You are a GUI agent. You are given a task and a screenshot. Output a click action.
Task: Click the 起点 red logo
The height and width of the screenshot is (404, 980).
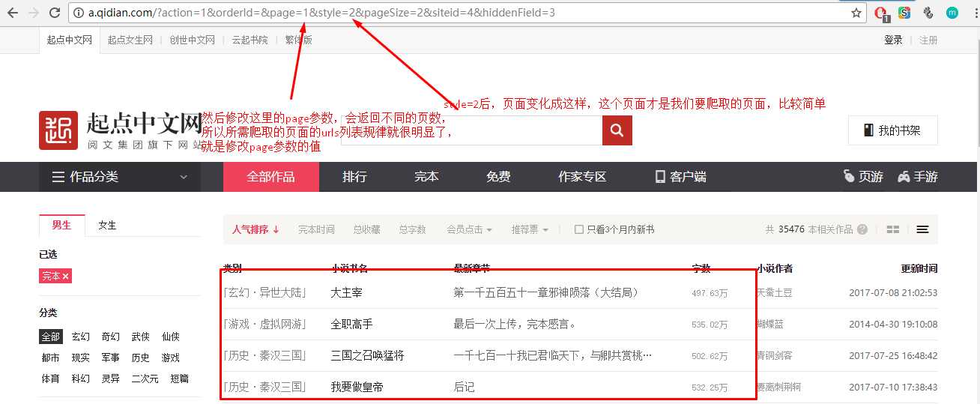coord(58,130)
